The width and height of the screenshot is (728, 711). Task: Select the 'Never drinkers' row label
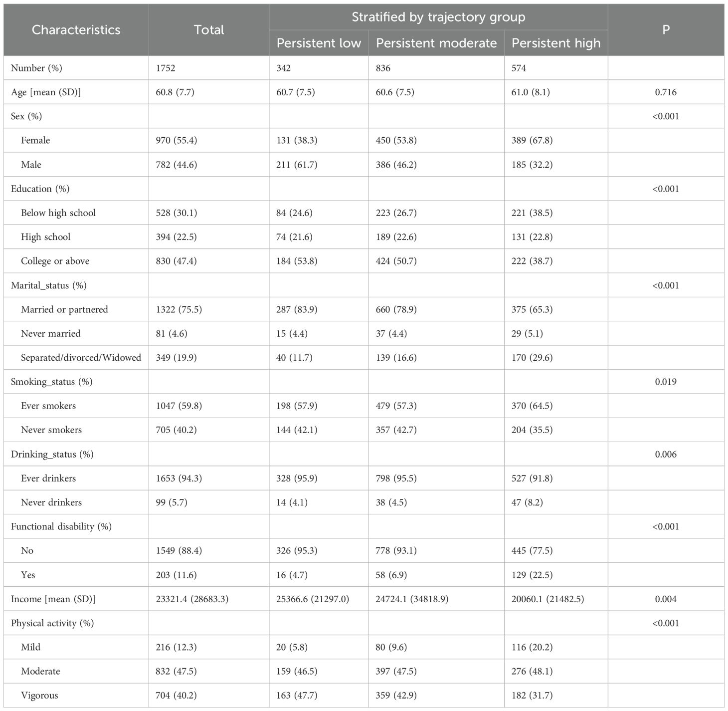[51, 502]
